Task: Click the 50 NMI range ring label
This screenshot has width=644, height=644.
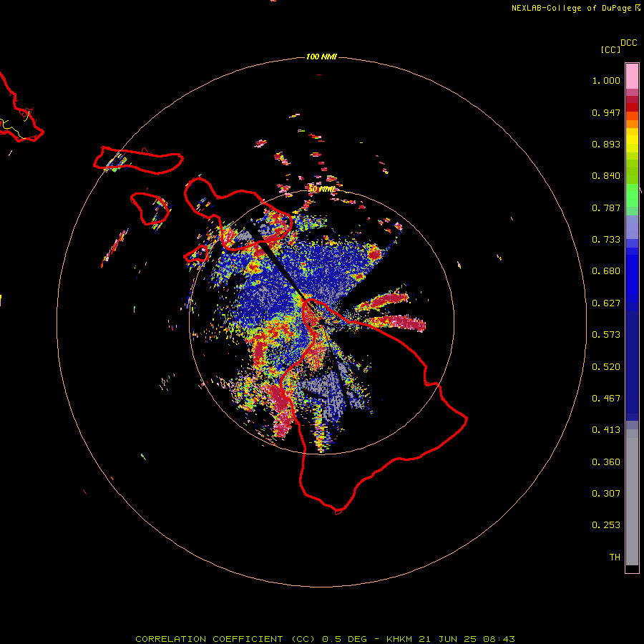Action: (x=321, y=189)
